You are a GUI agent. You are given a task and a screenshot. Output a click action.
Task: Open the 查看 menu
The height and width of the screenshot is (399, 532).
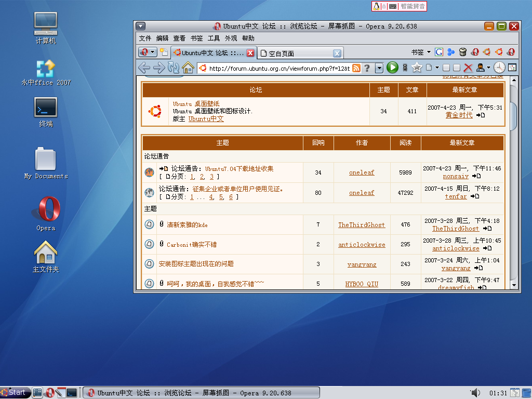click(179, 38)
